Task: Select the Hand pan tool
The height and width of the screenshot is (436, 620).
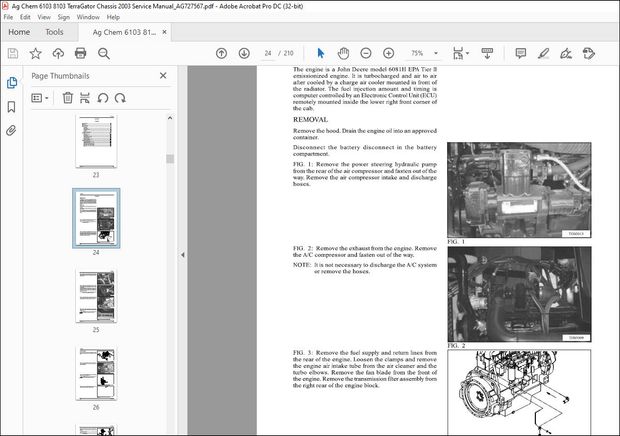Action: [x=342, y=53]
